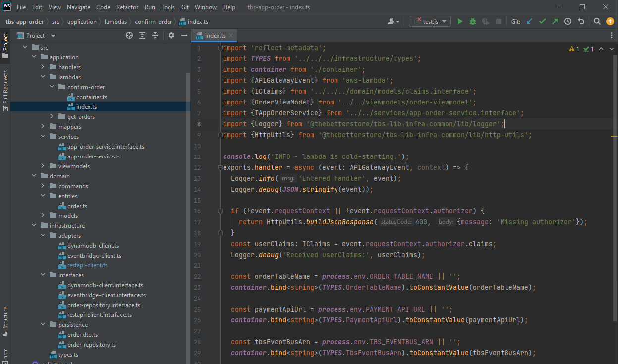Select the index.ts editor tab

215,36
